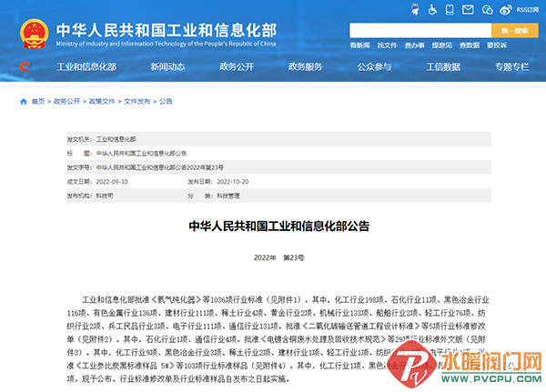This screenshot has height=392, width=546.
Task: Click 查数据 quick link
Action: [470, 45]
